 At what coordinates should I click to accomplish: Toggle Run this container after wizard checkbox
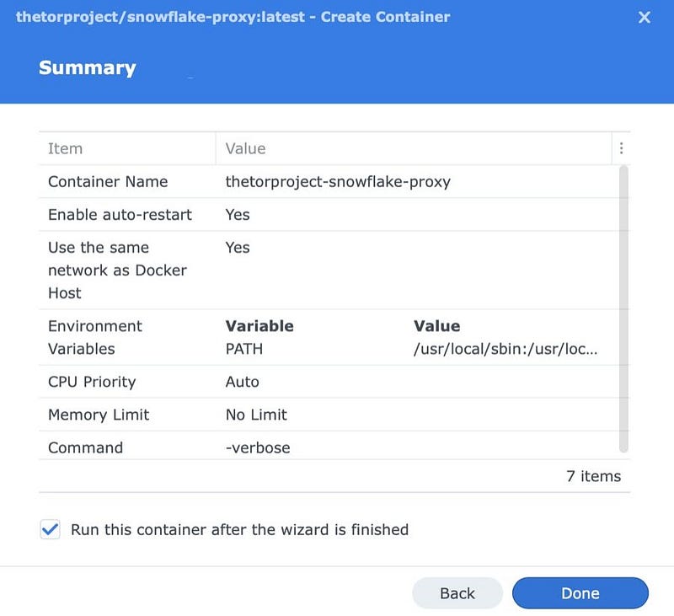[x=50, y=529]
